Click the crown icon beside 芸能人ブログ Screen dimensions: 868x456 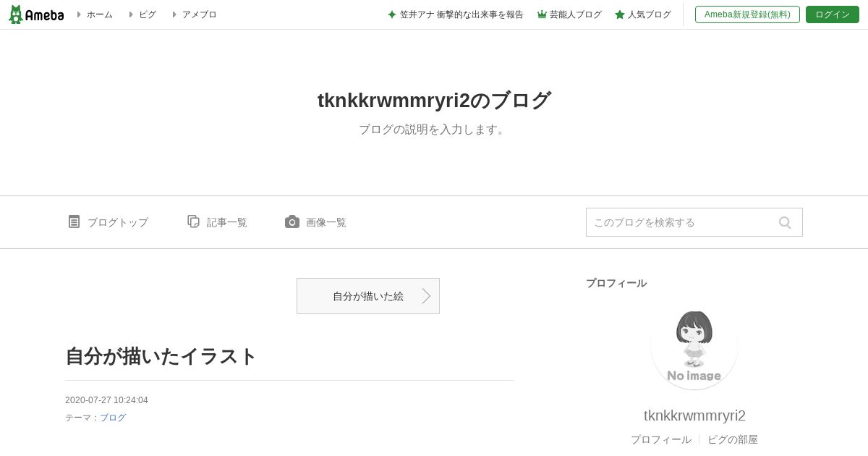542,14
